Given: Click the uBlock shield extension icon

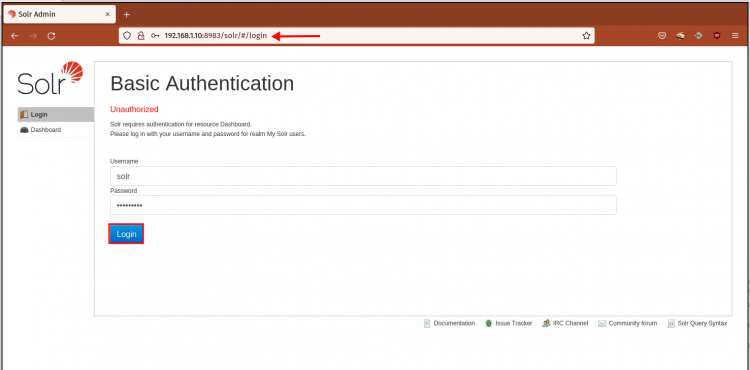Looking at the screenshot, I should click(x=717, y=35).
